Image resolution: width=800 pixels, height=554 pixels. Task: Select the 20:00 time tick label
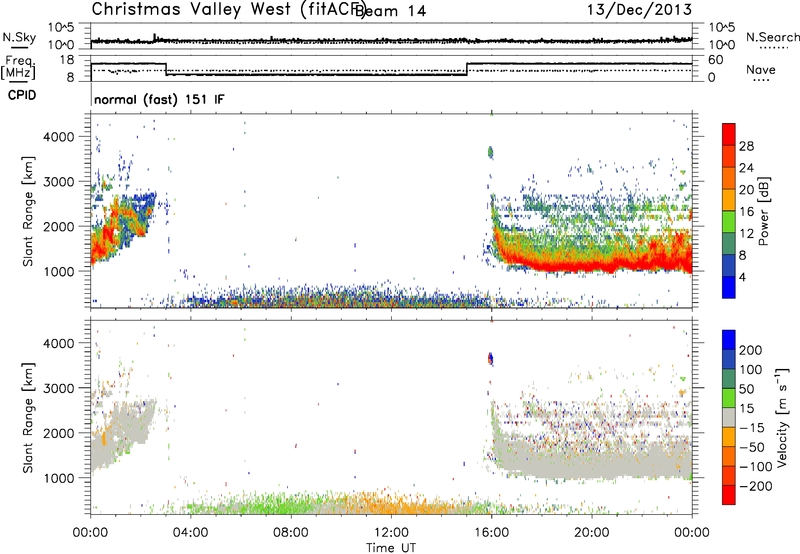(592, 533)
